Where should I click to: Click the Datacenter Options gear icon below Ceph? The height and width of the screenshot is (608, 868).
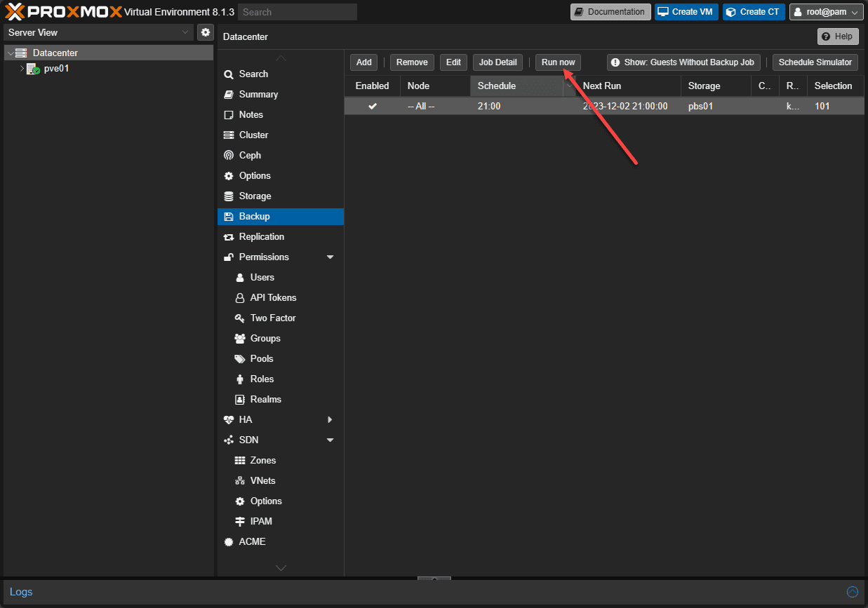(229, 176)
